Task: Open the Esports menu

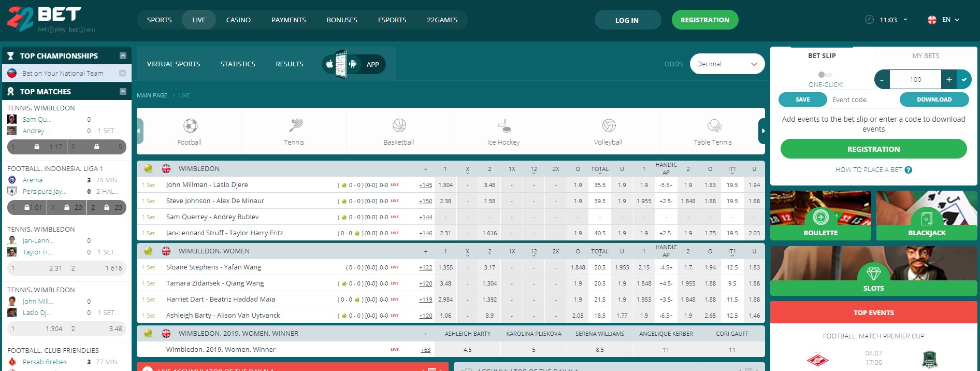Action: click(392, 20)
